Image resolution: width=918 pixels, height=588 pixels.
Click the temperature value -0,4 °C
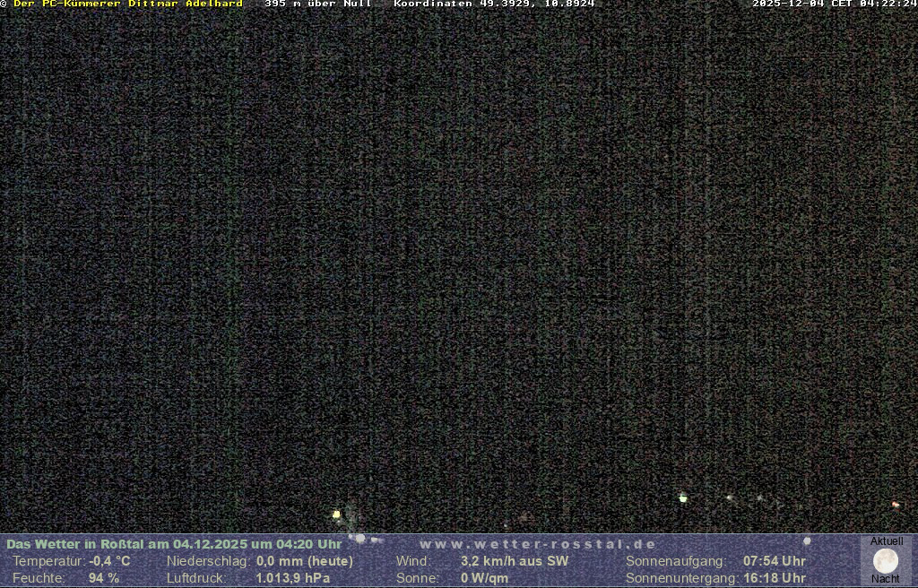109,561
